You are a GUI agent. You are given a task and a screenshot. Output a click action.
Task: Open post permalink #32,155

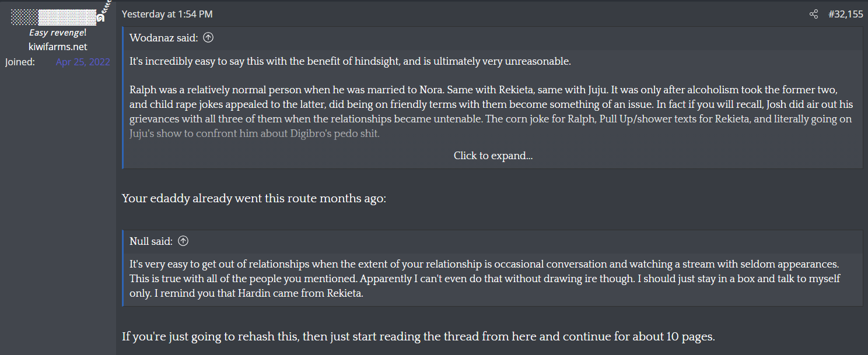[845, 14]
